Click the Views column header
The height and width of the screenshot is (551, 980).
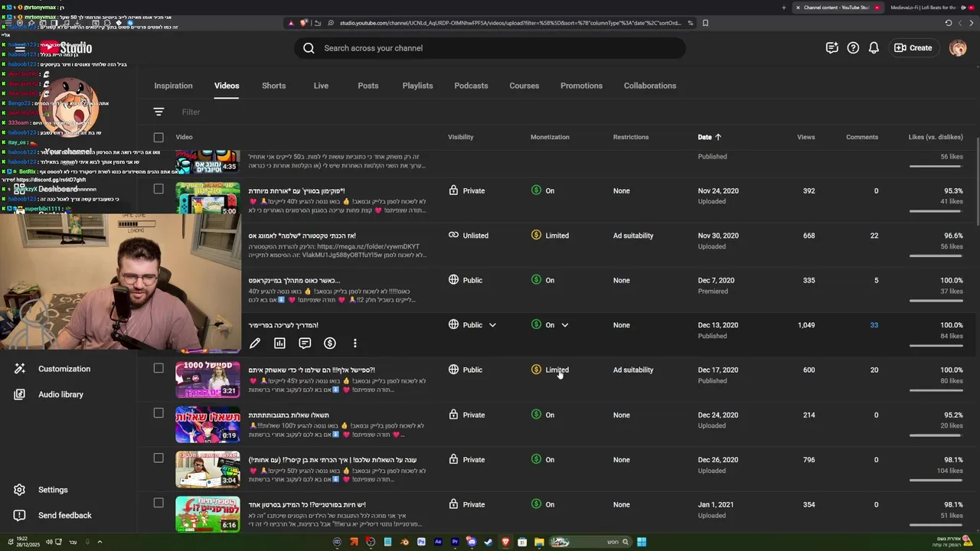pos(805,137)
